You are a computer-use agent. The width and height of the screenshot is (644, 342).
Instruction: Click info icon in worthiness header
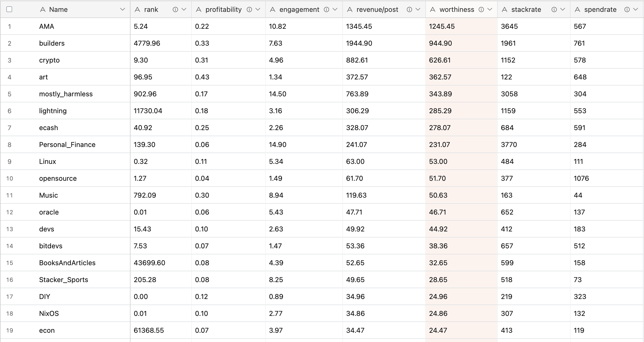pyautogui.click(x=481, y=10)
